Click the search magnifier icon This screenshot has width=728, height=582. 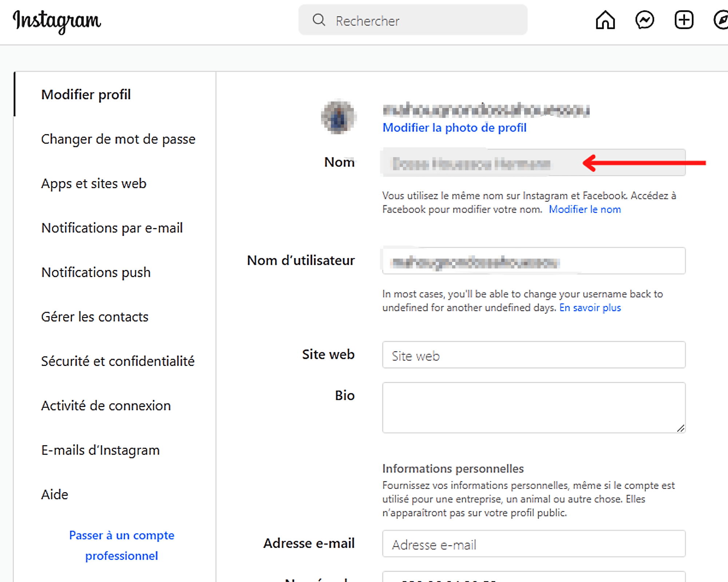coord(318,20)
